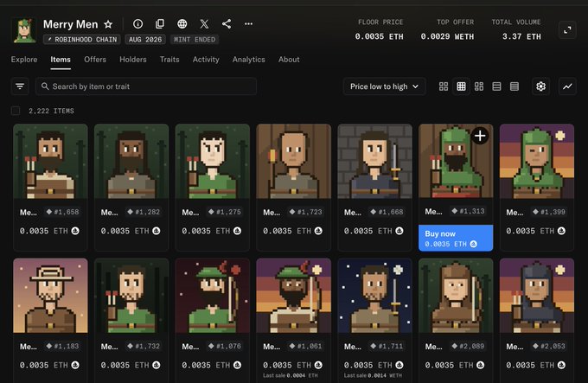Viewport: 588px width, 383px height.
Task: Open item #1,061 thumbnail
Action: (x=294, y=296)
